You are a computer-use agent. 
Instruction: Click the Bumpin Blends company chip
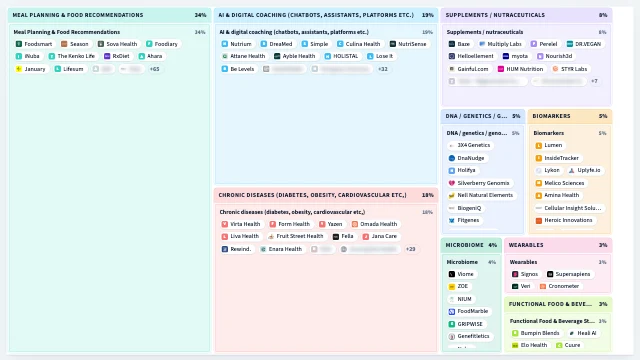click(x=536, y=333)
